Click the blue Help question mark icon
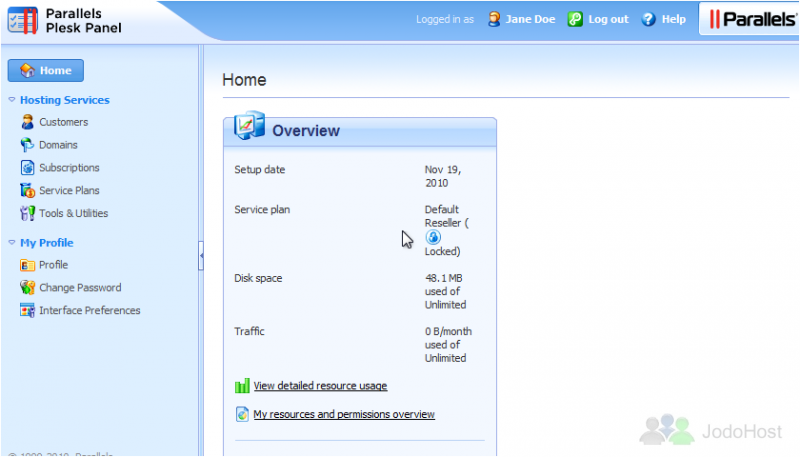Screen dimensions: 800x457 (x=648, y=19)
